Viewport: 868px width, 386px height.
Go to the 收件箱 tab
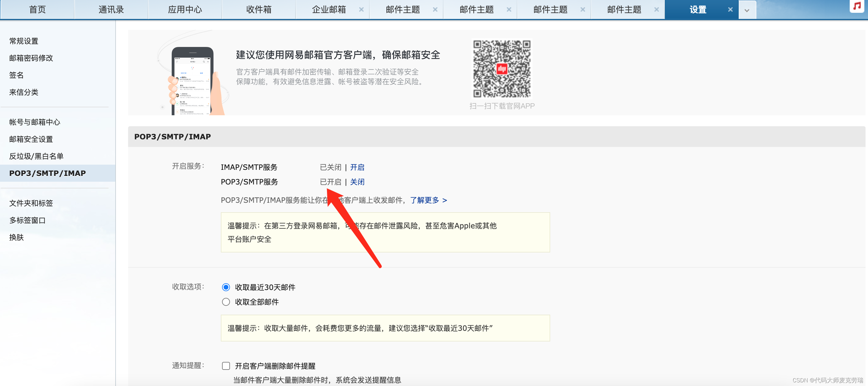[x=259, y=9]
